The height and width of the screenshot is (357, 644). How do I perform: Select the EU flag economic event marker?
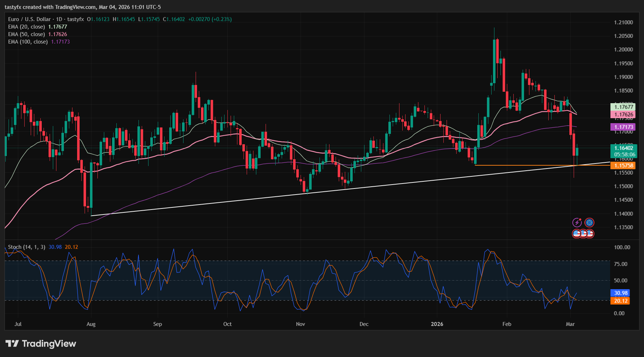(x=589, y=222)
